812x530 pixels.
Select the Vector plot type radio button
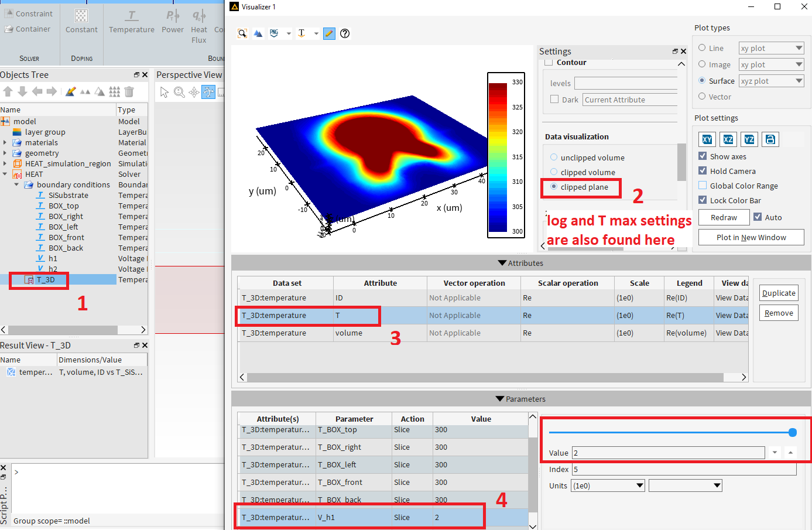pyautogui.click(x=702, y=96)
